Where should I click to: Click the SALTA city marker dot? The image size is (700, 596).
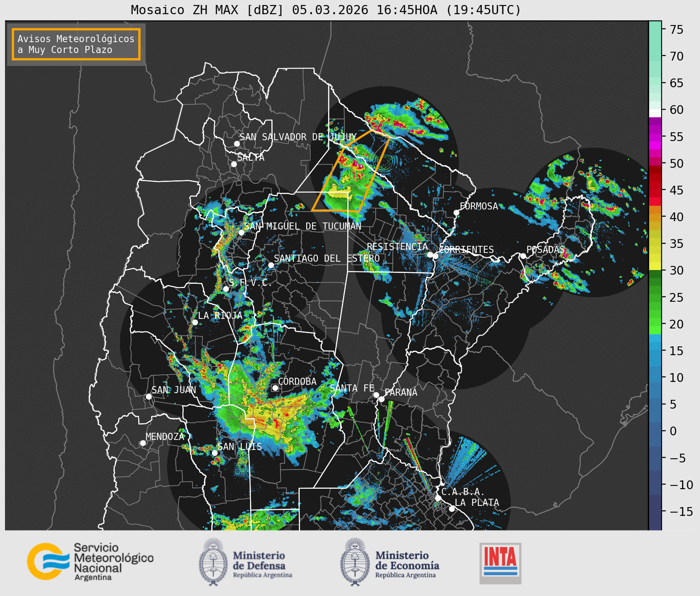[234, 164]
